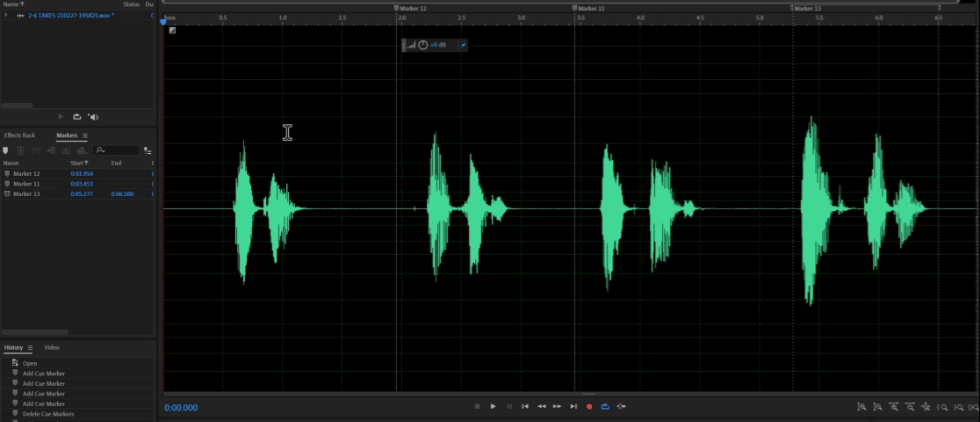Click Marker 11 start time 0:03.453
Image resolution: width=980 pixels, height=422 pixels.
tap(82, 184)
